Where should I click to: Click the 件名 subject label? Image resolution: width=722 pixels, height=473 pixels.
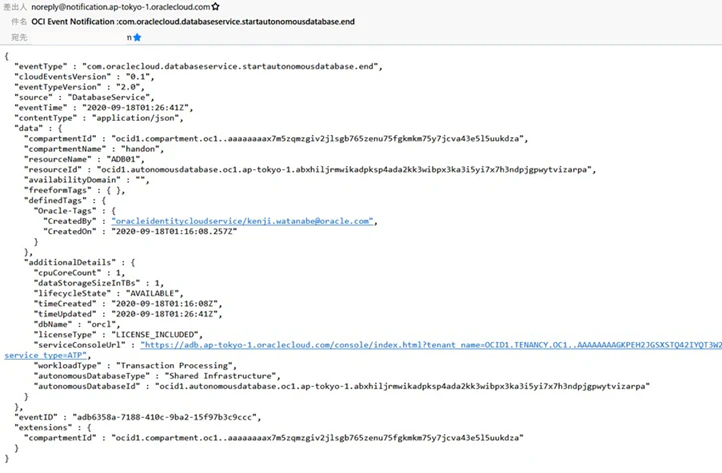[19, 22]
